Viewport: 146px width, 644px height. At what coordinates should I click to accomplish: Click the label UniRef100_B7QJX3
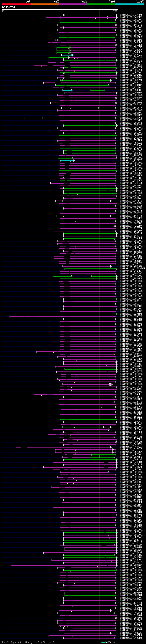click(131, 321)
